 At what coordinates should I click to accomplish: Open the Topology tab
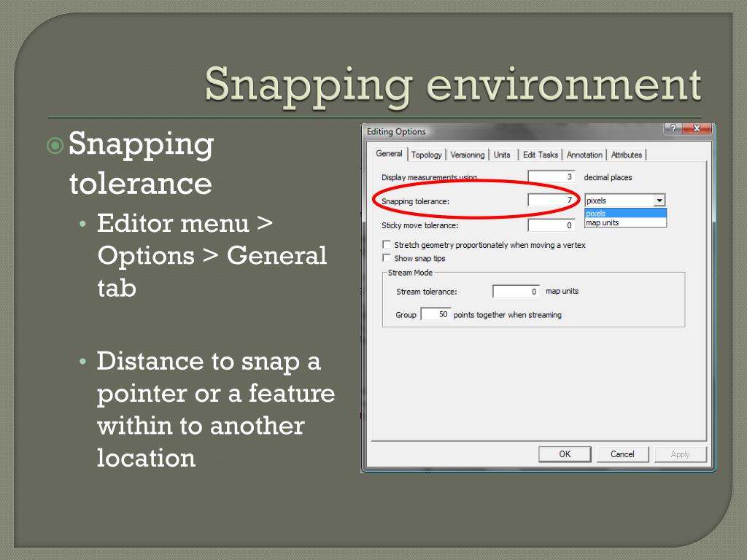click(x=426, y=155)
